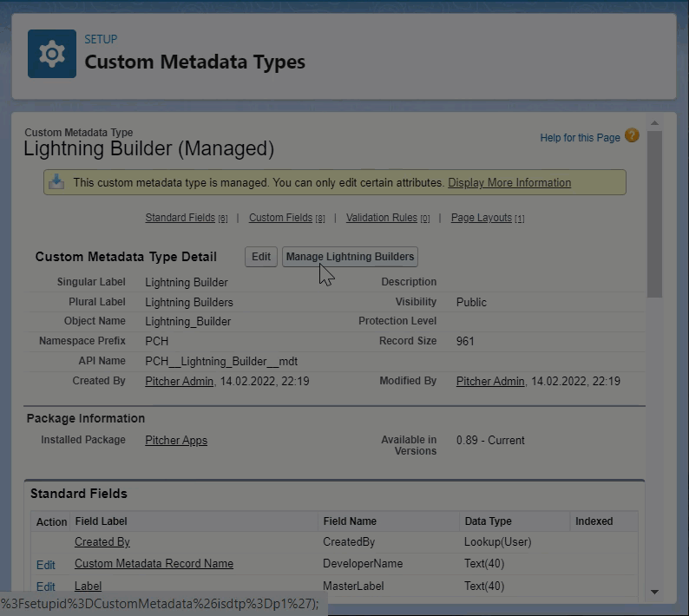The width and height of the screenshot is (689, 616).
Task: Open Modified By Pitcher Admin user link
Action: point(490,382)
